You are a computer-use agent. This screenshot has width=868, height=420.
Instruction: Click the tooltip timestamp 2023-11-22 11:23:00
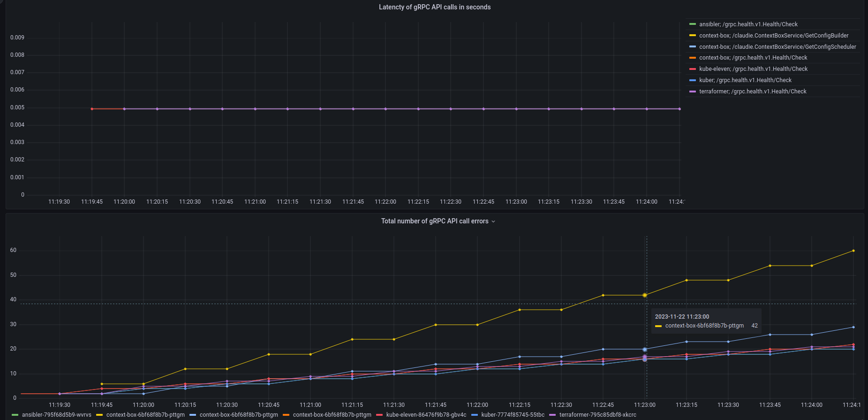682,317
